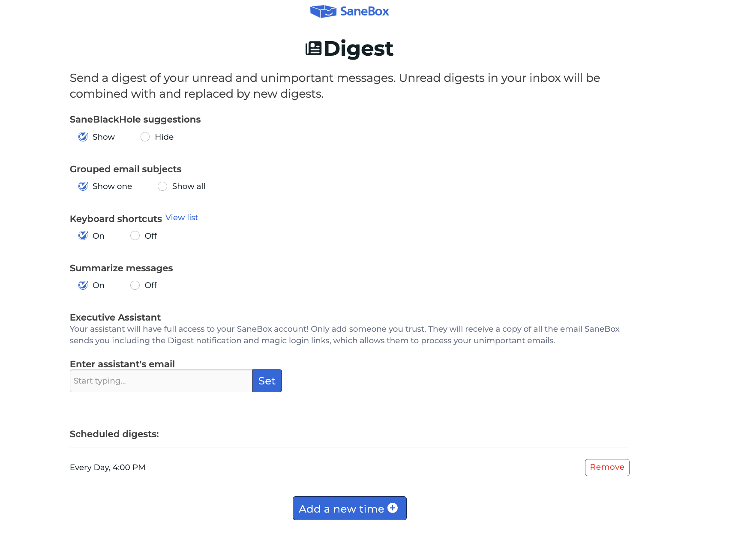The height and width of the screenshot is (546, 756).
Task: Click the Scheduled digests section header
Action: coord(114,434)
